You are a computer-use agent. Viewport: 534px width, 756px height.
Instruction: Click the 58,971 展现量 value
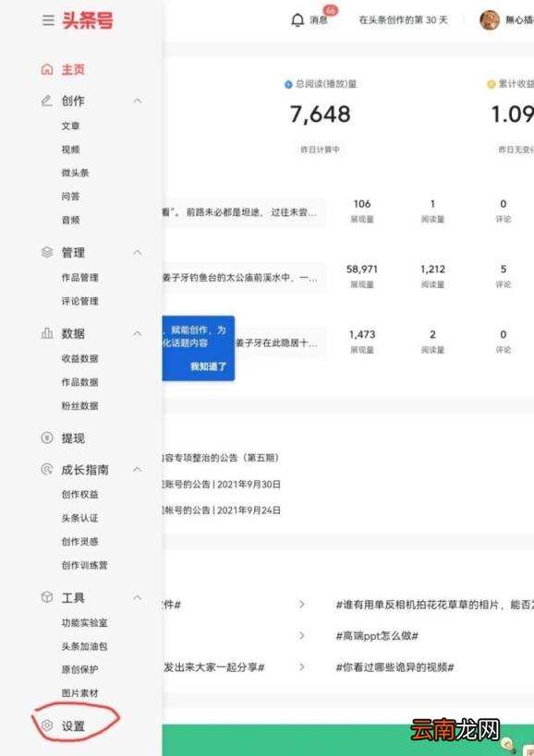(362, 269)
